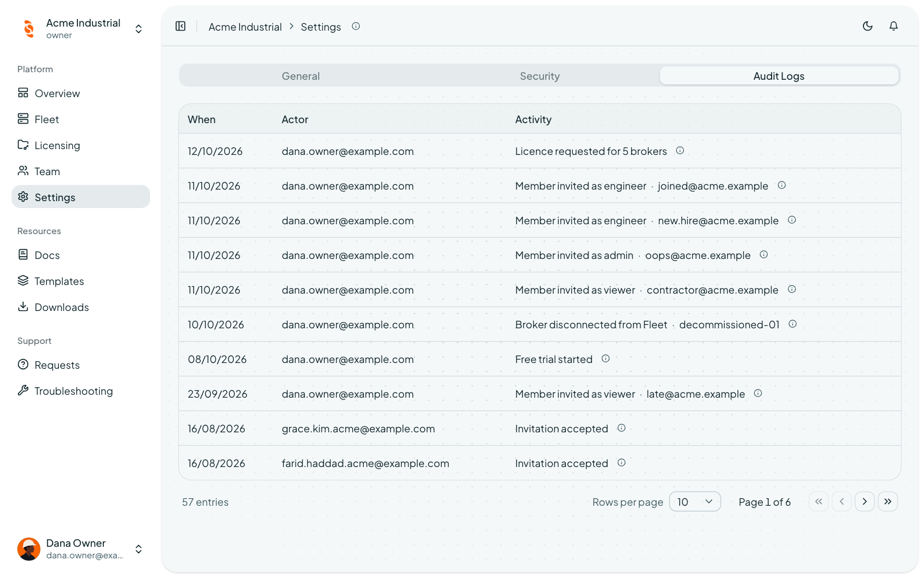Open Troubleshooting under Support
The image size is (924, 578).
(81, 391)
